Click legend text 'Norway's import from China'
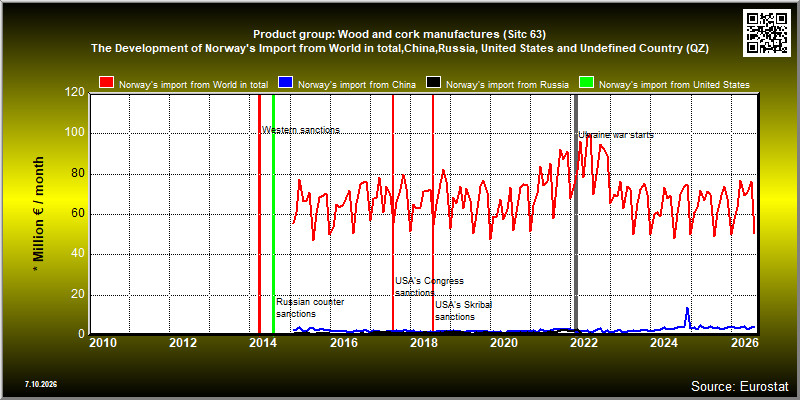The height and width of the screenshot is (400, 800). (357, 85)
